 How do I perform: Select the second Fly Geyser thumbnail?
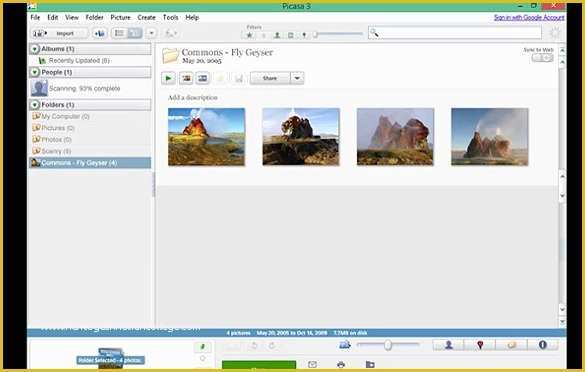click(301, 137)
